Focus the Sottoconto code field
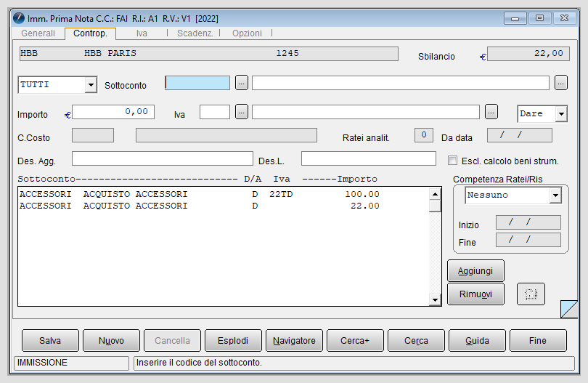 [197, 83]
